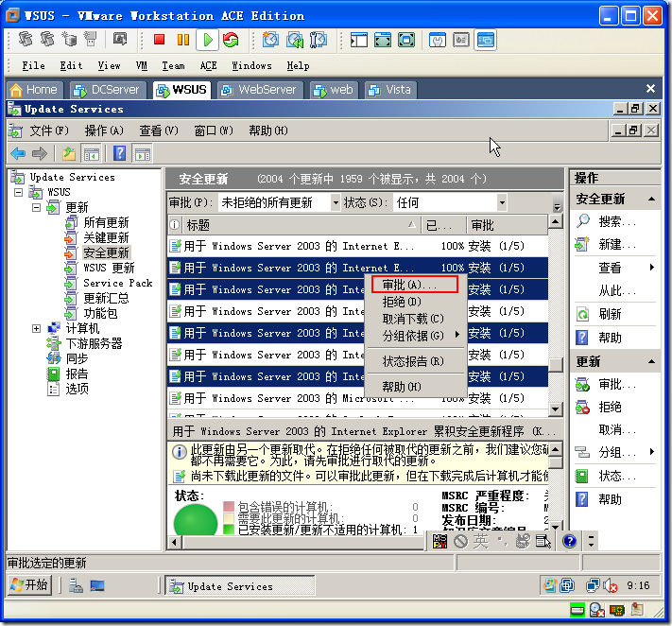Click the 拒绝 icon under 更新 actions

point(582,407)
